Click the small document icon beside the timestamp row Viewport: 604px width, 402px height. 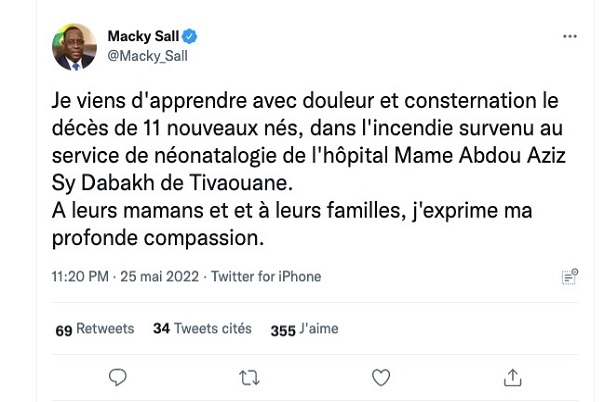[569, 277]
